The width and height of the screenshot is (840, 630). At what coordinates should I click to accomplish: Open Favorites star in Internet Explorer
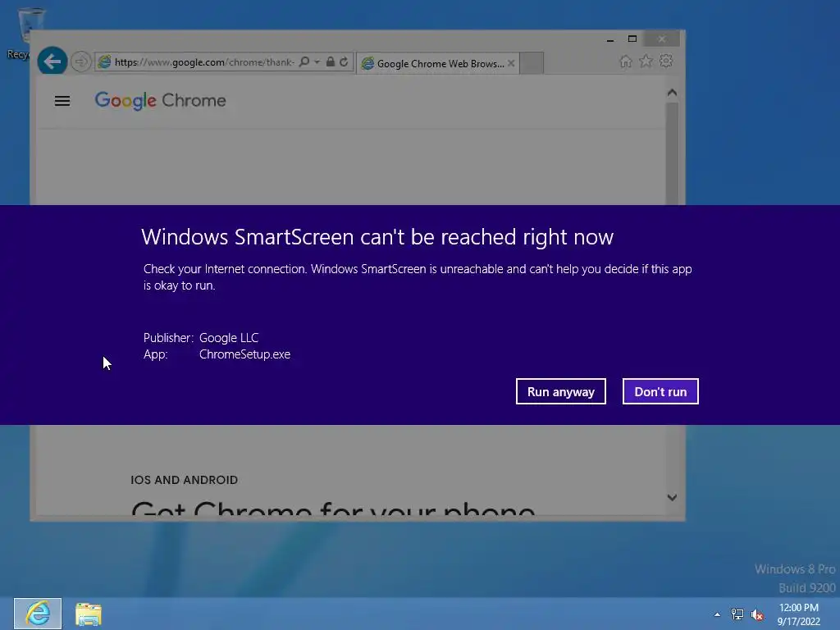click(646, 61)
